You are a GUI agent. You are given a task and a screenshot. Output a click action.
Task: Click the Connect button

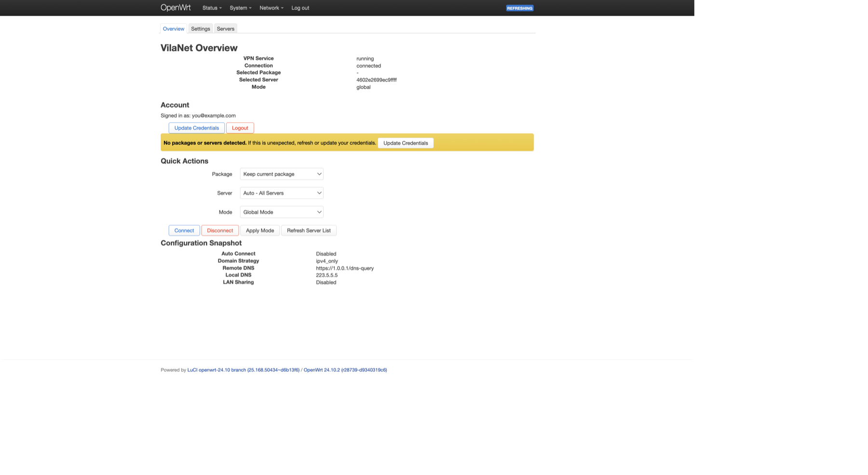pyautogui.click(x=184, y=231)
